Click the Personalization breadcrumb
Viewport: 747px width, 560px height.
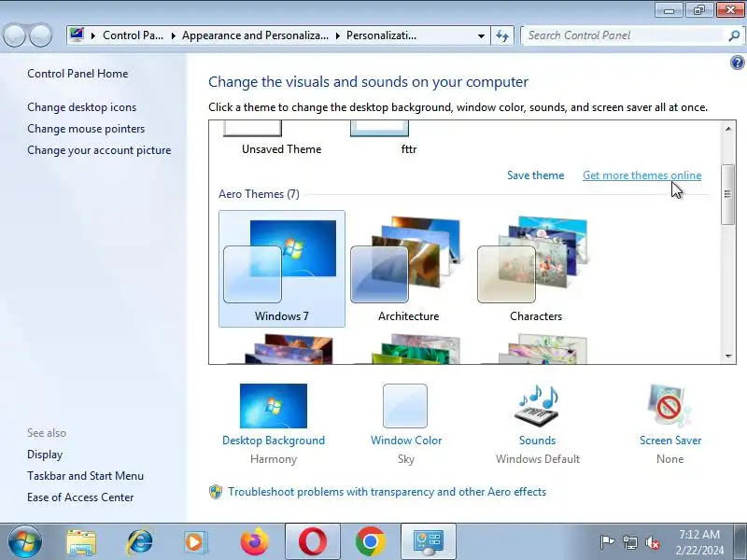pyautogui.click(x=381, y=35)
